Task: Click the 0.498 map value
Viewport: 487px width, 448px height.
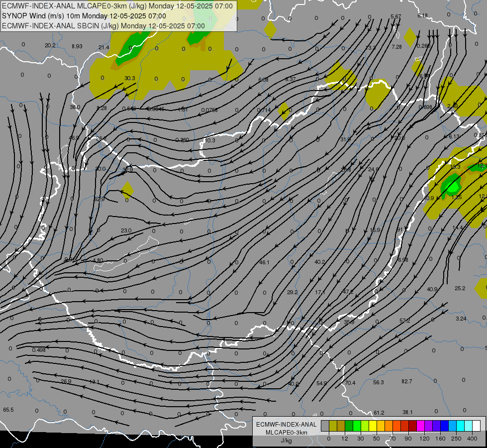Action: tap(39, 350)
